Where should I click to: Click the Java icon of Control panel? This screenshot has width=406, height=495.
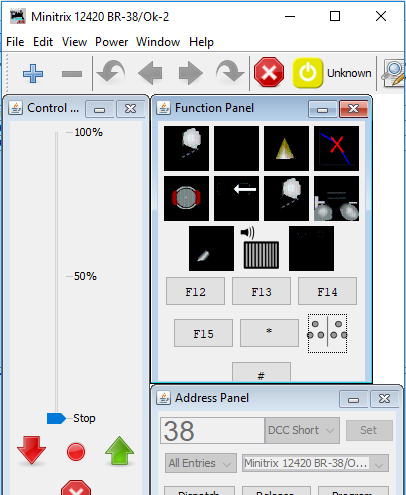[x=15, y=108]
